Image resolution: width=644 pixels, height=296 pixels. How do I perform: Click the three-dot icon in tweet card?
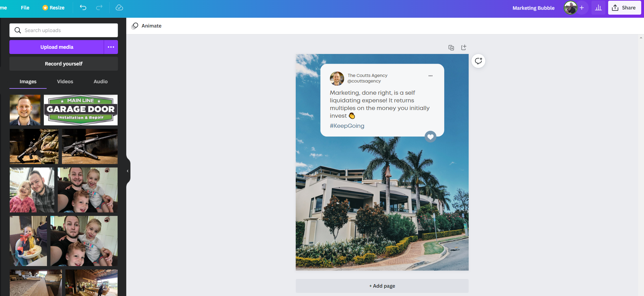(430, 76)
